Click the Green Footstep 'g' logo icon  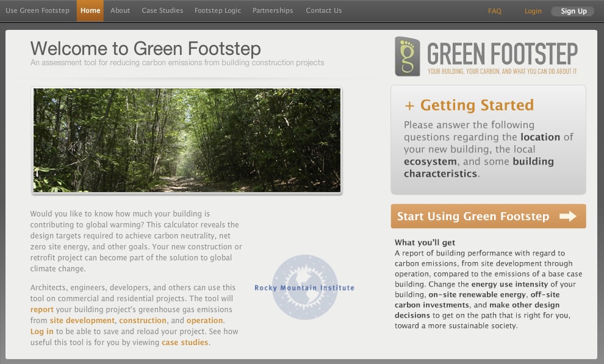click(407, 56)
